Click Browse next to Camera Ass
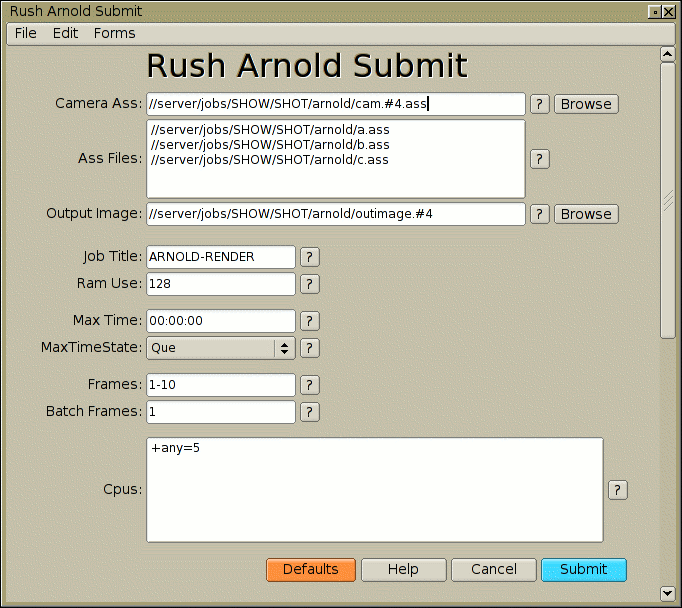 (585, 104)
